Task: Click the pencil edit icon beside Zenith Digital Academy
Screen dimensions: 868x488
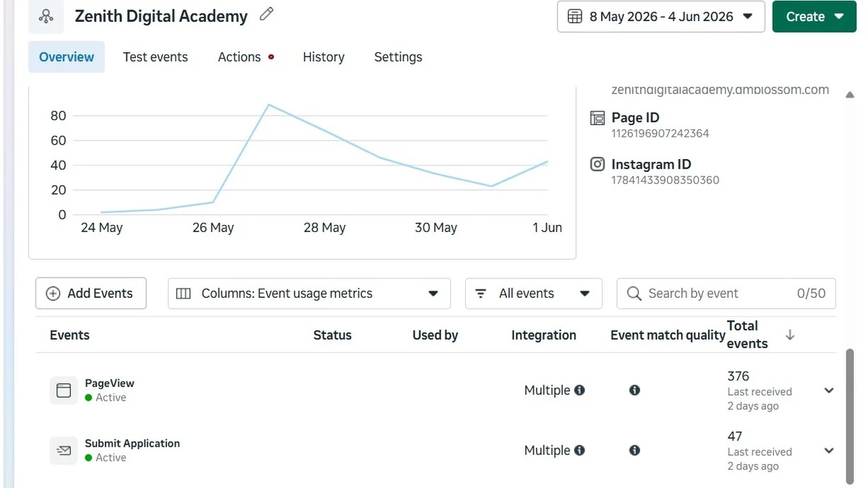Action: point(267,14)
